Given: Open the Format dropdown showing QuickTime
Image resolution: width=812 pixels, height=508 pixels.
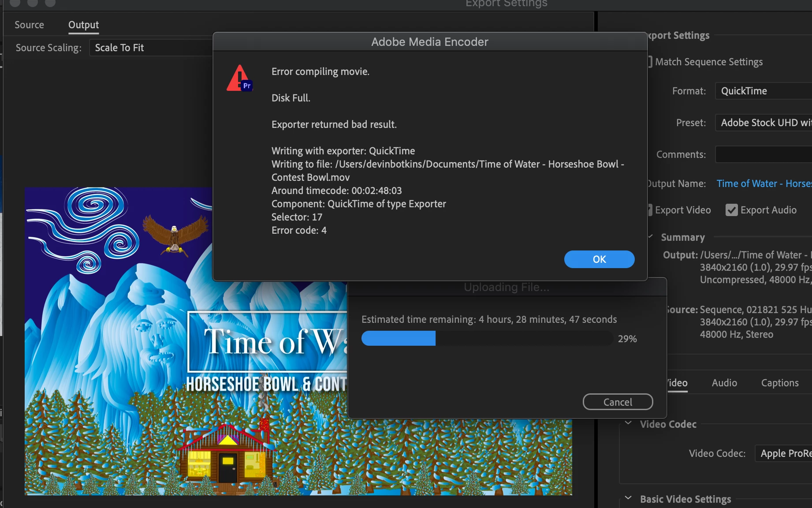Looking at the screenshot, I should (764, 91).
